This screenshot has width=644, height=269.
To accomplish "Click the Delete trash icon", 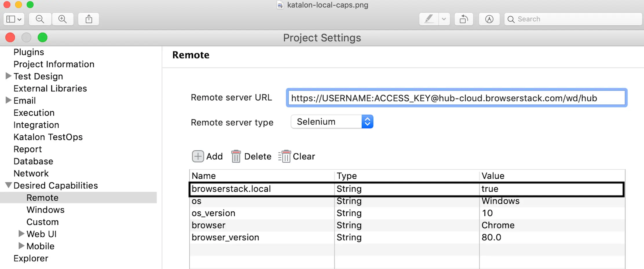I will (x=236, y=156).
